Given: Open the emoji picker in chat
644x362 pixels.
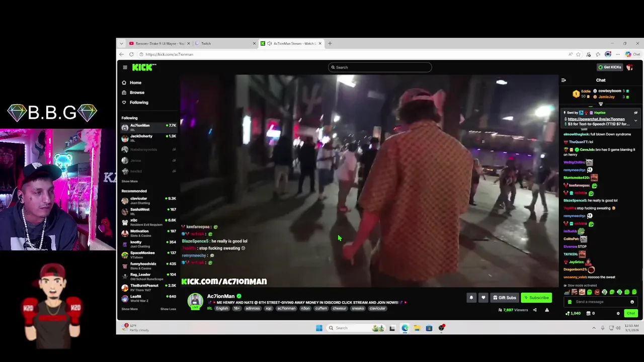Looking at the screenshot, I should [x=632, y=302].
